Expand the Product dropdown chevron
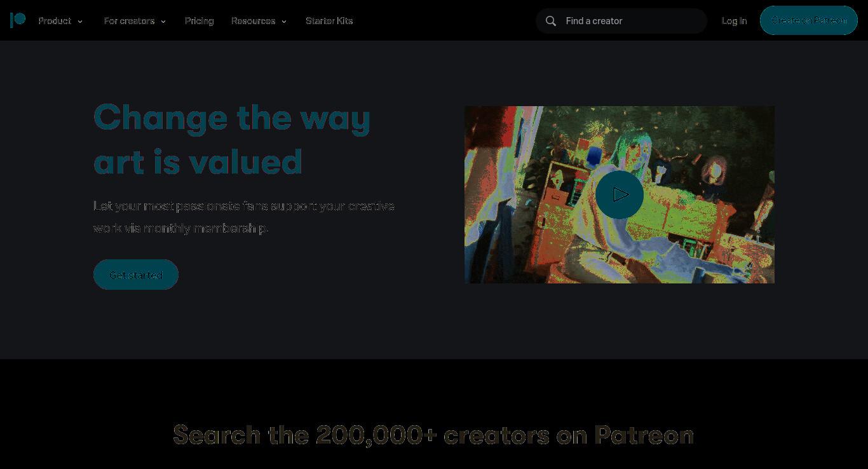Viewport: 868px width, 469px height. tap(80, 22)
